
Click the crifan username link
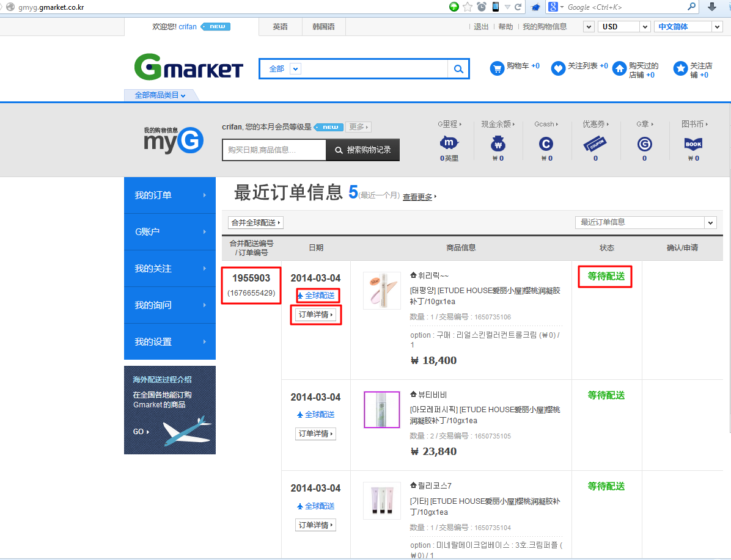pyautogui.click(x=188, y=26)
